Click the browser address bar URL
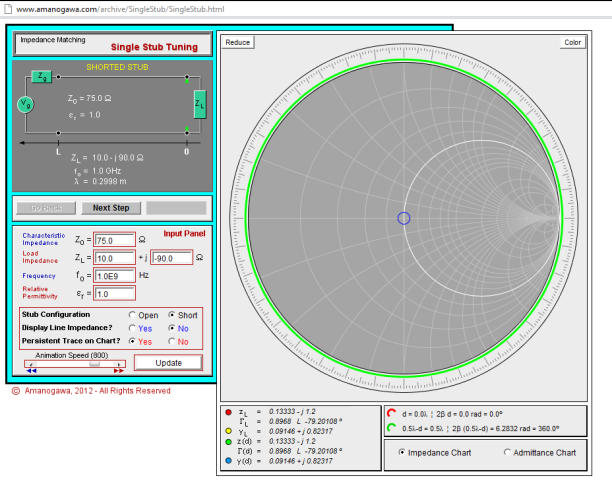 click(x=120, y=9)
